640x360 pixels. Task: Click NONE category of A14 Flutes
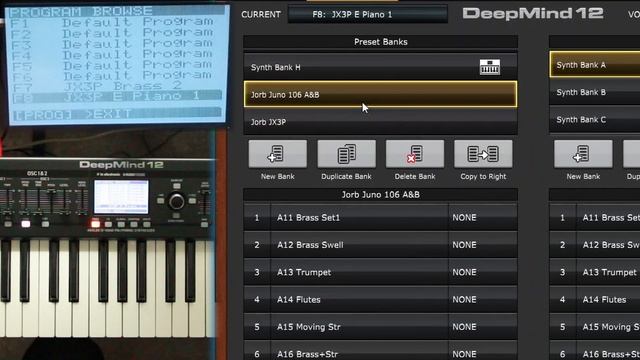click(483, 300)
